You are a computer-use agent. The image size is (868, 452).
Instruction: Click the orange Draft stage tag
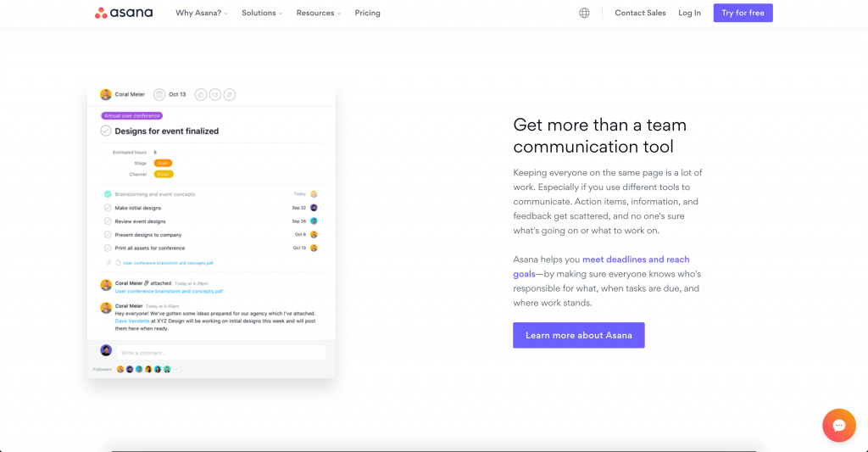tap(163, 163)
